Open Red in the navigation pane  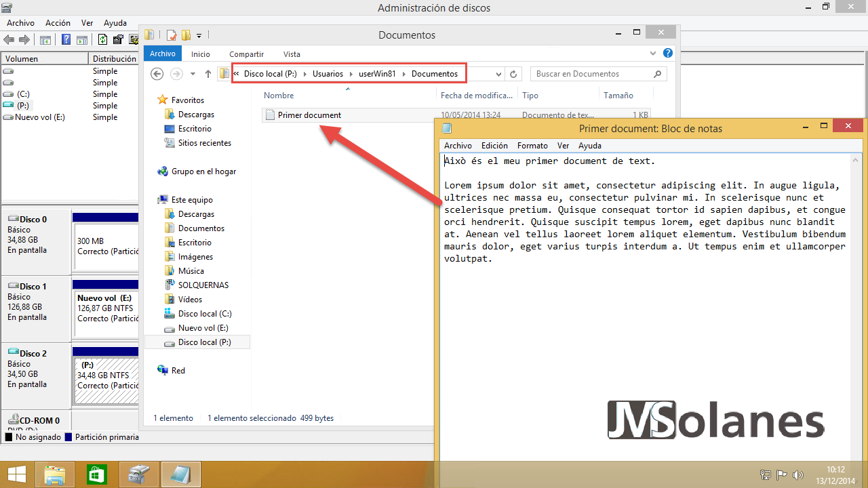(x=178, y=371)
